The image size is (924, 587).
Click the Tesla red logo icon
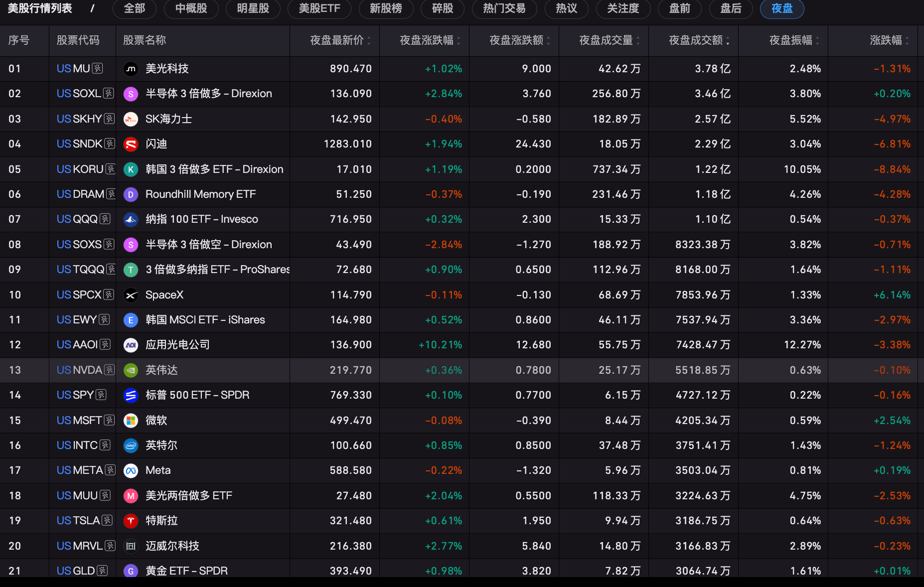tap(131, 521)
